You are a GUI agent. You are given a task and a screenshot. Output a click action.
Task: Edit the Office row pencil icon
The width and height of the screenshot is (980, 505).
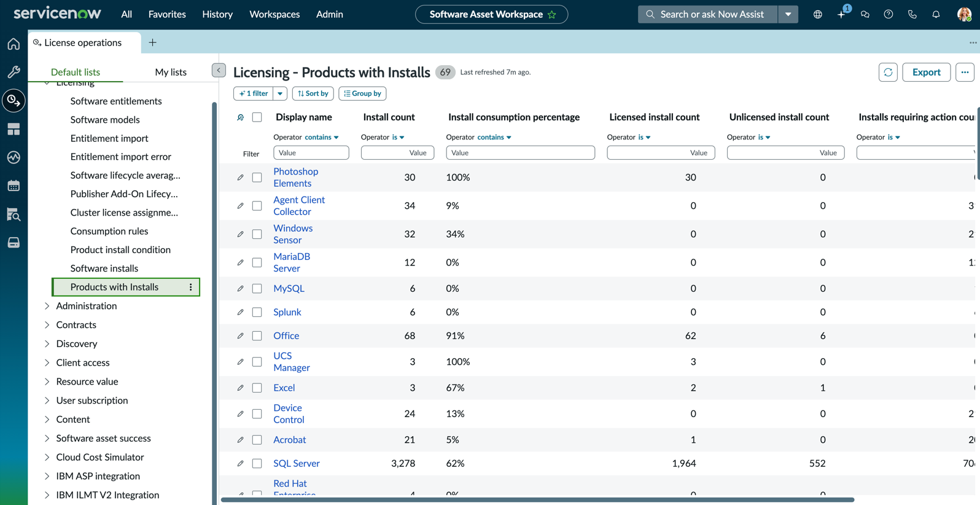240,336
